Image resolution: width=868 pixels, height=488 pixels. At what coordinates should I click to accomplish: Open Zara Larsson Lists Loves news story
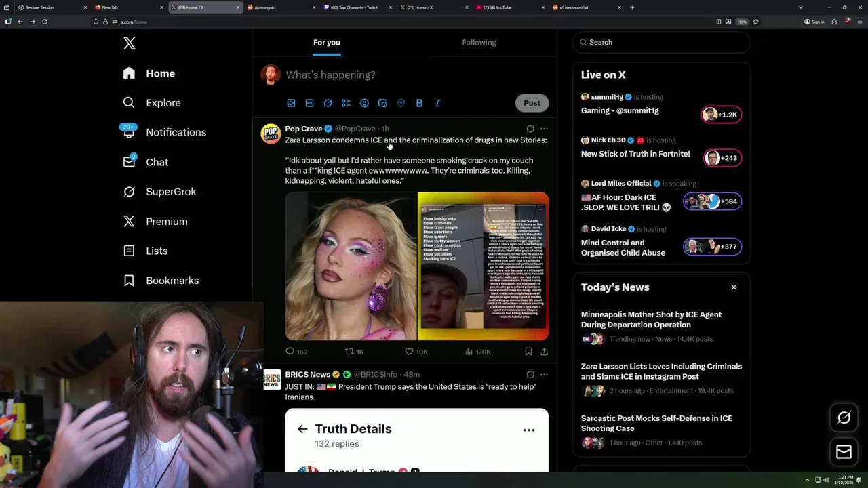tap(661, 371)
